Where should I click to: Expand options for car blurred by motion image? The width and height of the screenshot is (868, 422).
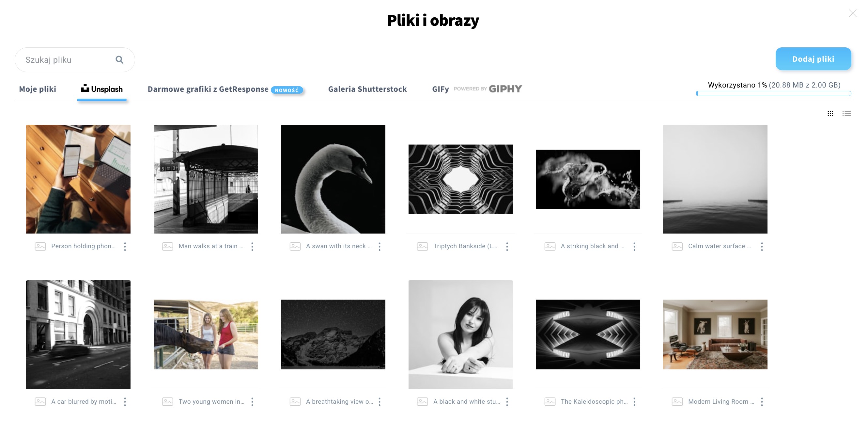click(125, 401)
